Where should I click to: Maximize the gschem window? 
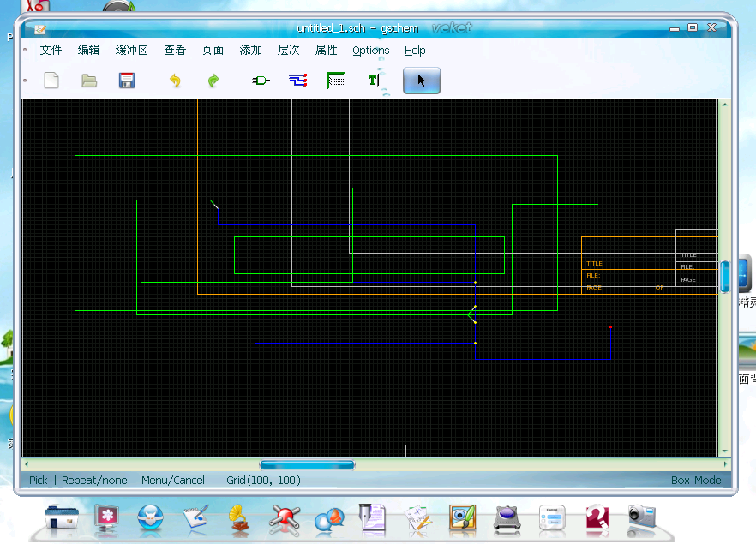[693, 28]
